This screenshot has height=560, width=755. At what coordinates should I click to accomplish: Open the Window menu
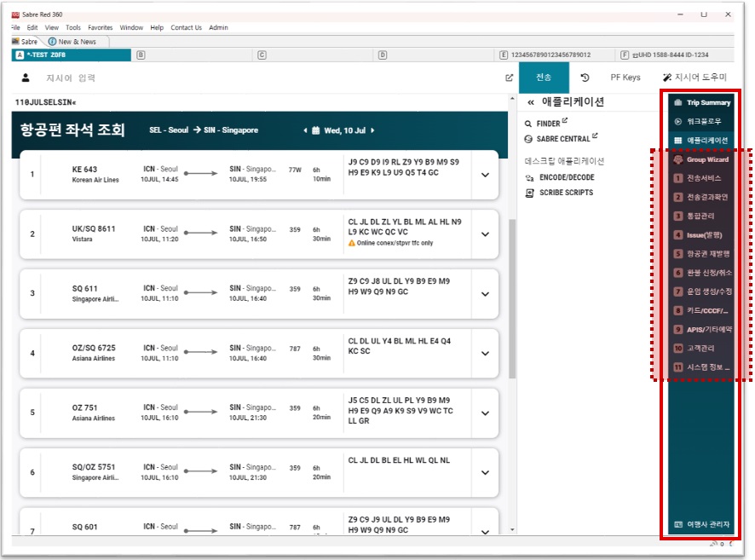coord(131,27)
